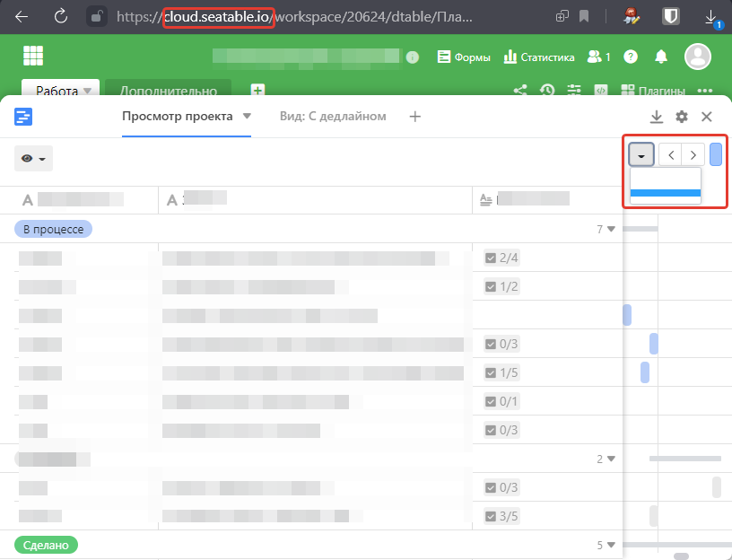This screenshot has width=732, height=560.
Task: Open Формы from the top bar
Action: click(x=464, y=57)
